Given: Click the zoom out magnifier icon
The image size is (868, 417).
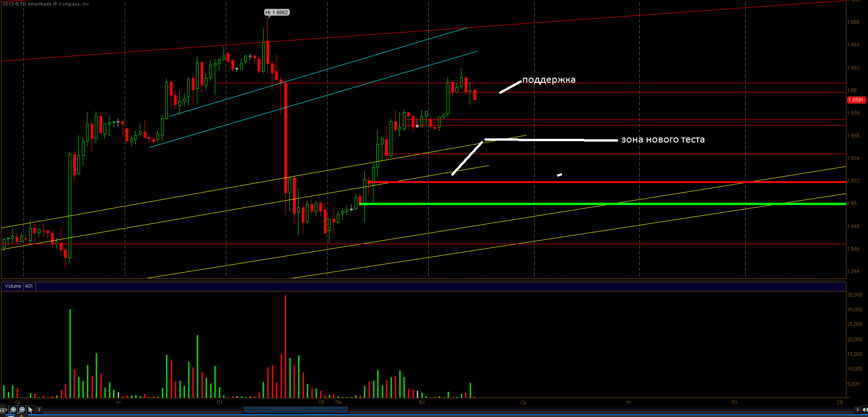Looking at the screenshot, I should coord(22,410).
